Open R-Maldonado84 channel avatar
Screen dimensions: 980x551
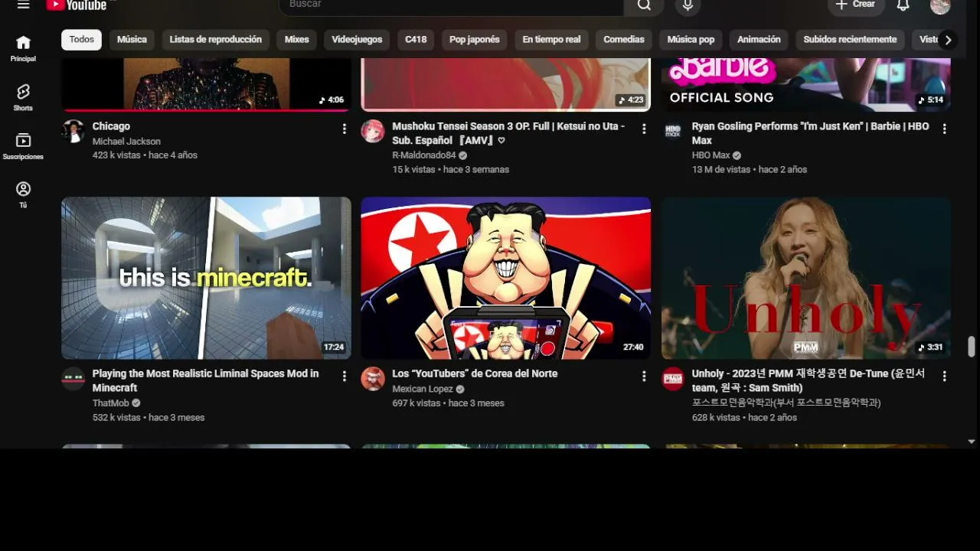[373, 131]
